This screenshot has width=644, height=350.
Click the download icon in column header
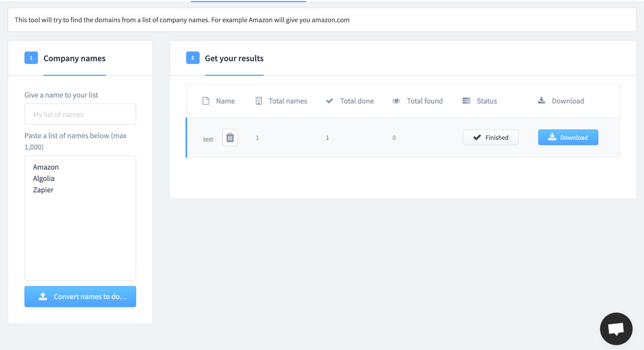pos(541,101)
